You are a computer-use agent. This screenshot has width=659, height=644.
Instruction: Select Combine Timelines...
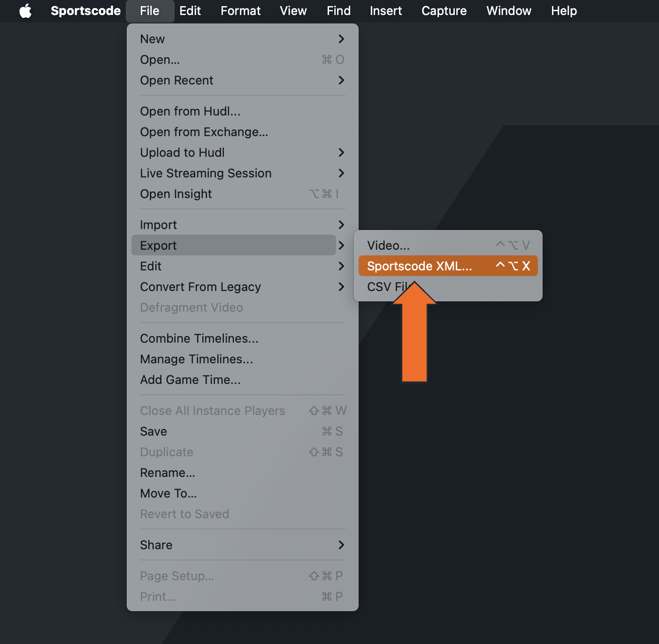point(199,338)
